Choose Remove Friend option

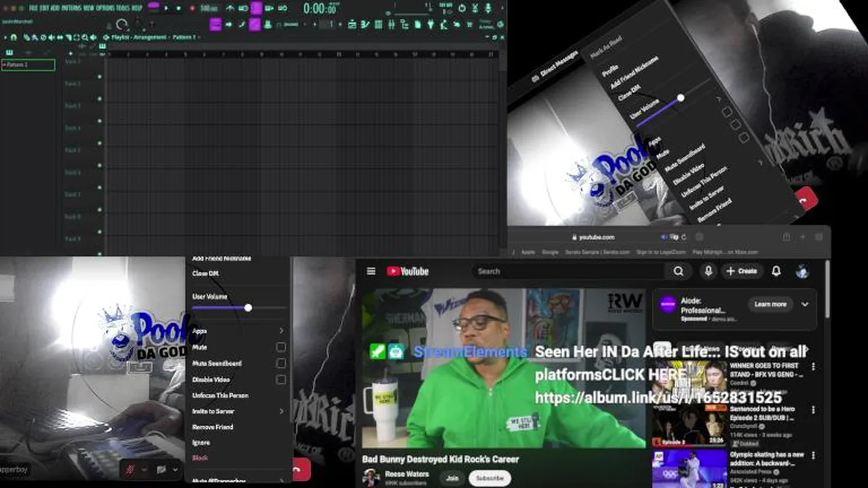(212, 427)
